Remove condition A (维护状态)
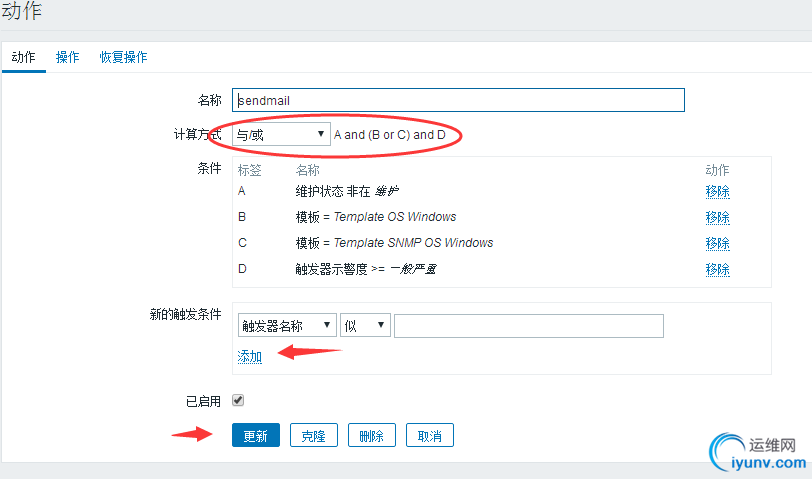This screenshot has height=479, width=812. click(717, 191)
